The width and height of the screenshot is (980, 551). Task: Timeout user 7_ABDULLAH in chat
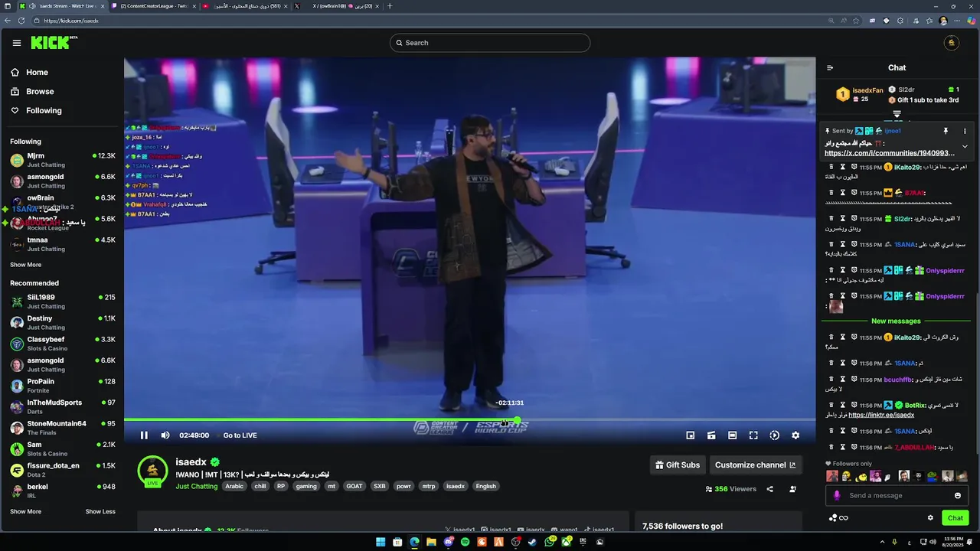pos(843,447)
